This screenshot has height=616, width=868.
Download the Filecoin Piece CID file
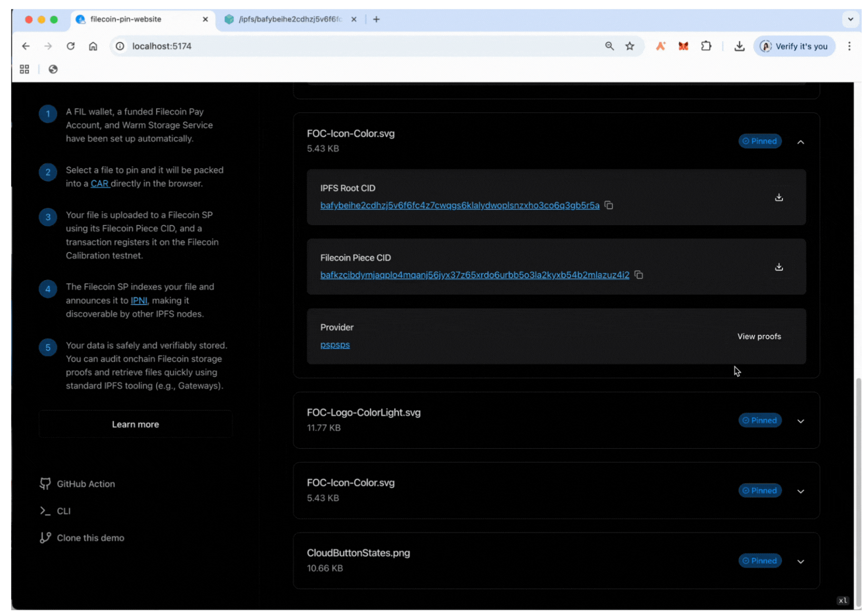778,267
